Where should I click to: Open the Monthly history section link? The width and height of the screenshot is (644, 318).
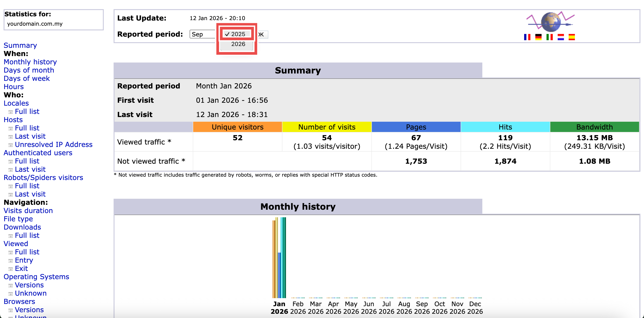[x=30, y=62]
